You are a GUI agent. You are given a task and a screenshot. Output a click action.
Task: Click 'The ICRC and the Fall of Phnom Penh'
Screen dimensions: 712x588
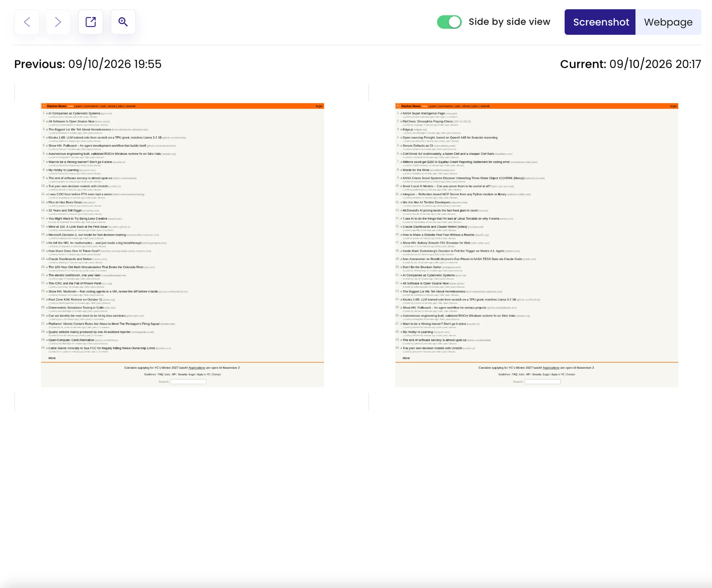point(75,283)
